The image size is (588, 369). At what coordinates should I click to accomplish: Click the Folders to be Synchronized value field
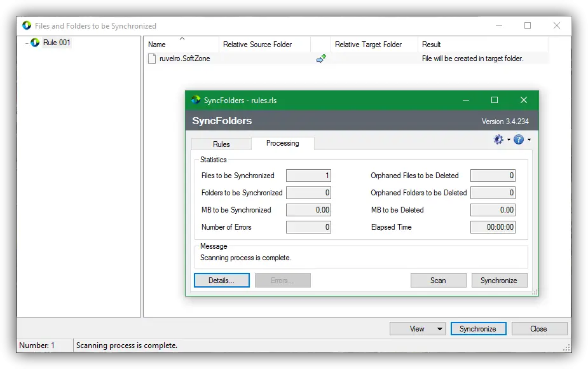309,193
